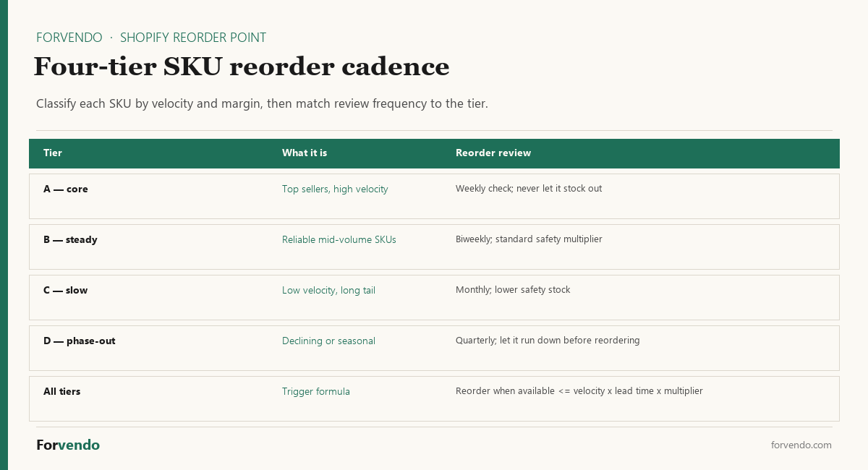The height and width of the screenshot is (470, 868).
Task: Select the 'B — steady' cell
Action: click(70, 240)
